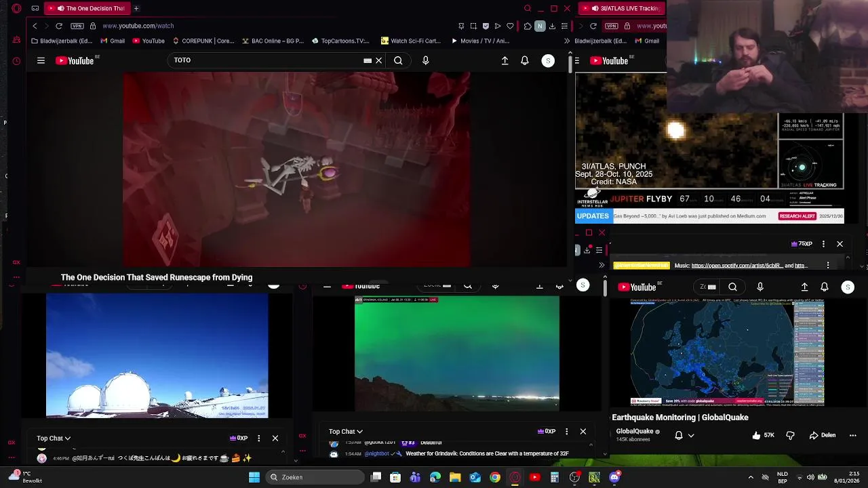Open the search tabs magnifier in the title bar

click(x=528, y=8)
